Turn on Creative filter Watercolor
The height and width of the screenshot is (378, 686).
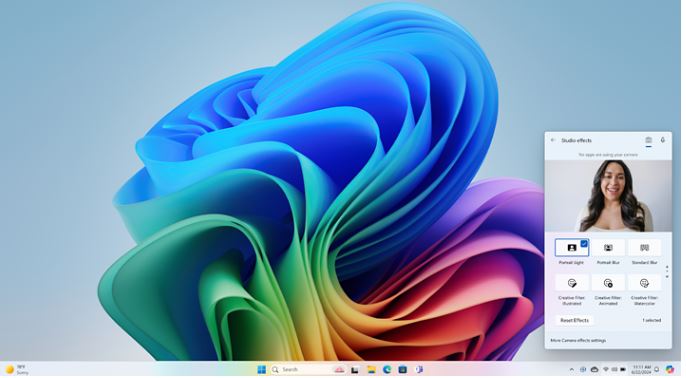644,283
